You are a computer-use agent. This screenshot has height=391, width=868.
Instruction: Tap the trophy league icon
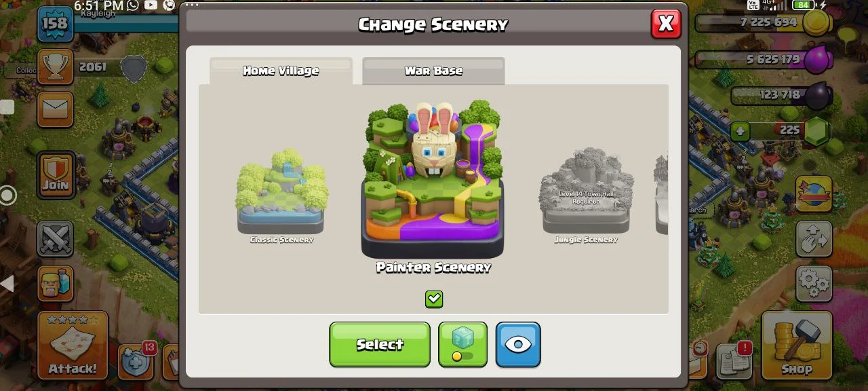pyautogui.click(x=55, y=67)
